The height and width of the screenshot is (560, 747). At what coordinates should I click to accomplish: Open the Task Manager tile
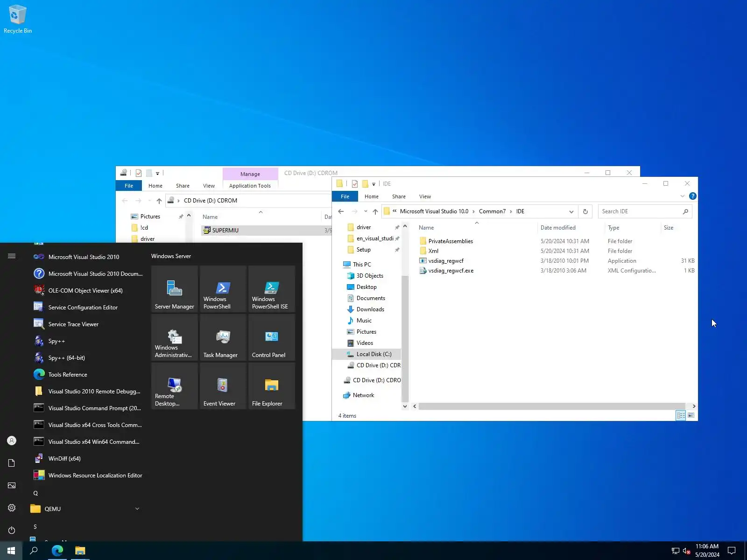[x=223, y=337]
